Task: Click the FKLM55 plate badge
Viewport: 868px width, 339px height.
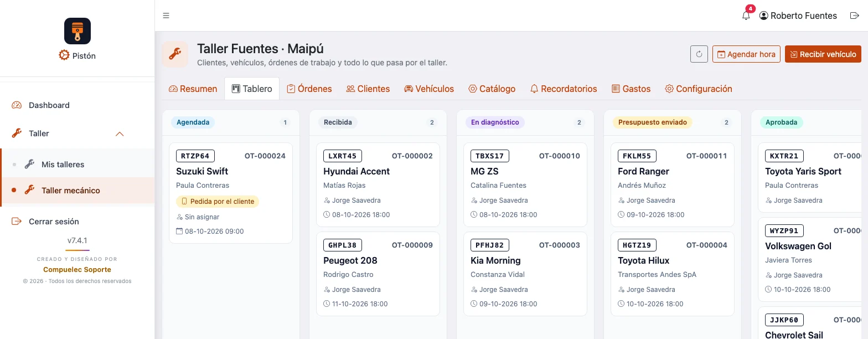Action: [637, 156]
